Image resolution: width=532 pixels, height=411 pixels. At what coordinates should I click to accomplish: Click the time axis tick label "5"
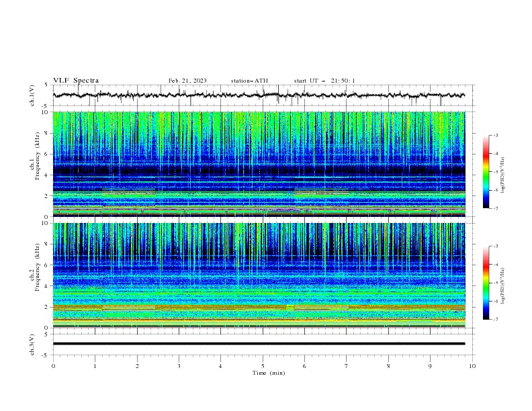click(x=263, y=366)
